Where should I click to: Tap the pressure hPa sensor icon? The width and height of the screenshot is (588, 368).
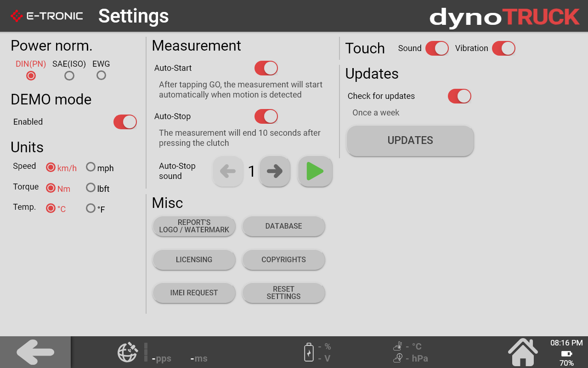tap(398, 358)
